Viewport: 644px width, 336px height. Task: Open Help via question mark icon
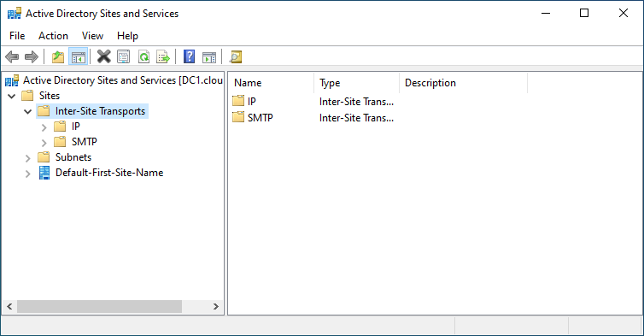pyautogui.click(x=189, y=56)
